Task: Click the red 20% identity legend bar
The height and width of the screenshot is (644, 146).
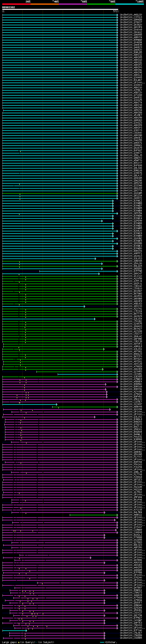Action: [x=16, y=4]
